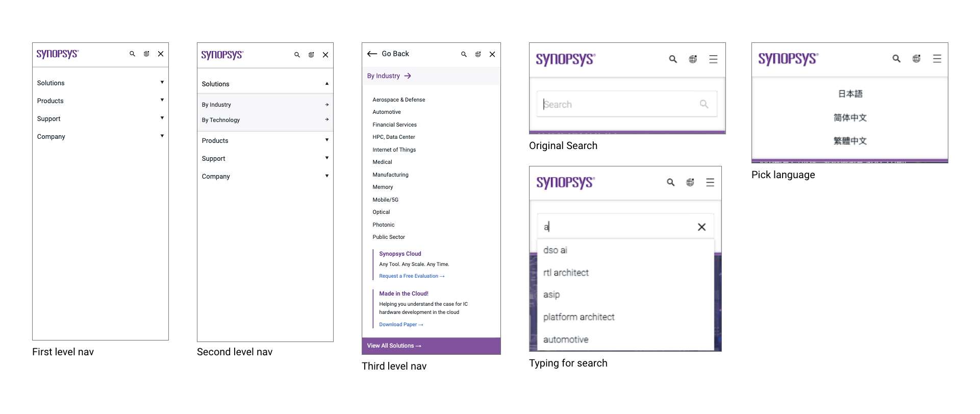Viewport: 980px width, 414px height.
Task: Select Optical industry item
Action: 381,212
